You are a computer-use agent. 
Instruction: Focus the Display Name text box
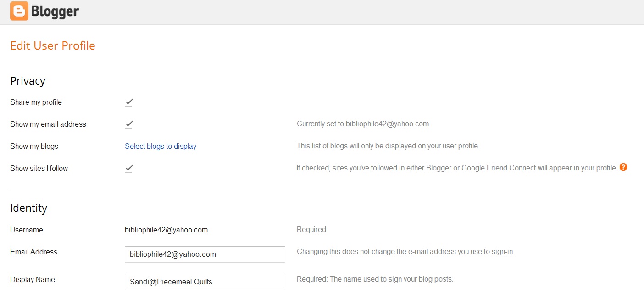tap(205, 282)
